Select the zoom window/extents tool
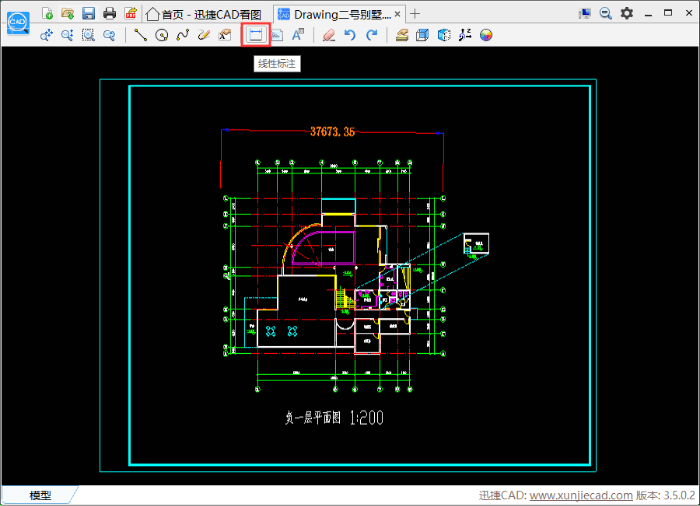 [x=88, y=35]
